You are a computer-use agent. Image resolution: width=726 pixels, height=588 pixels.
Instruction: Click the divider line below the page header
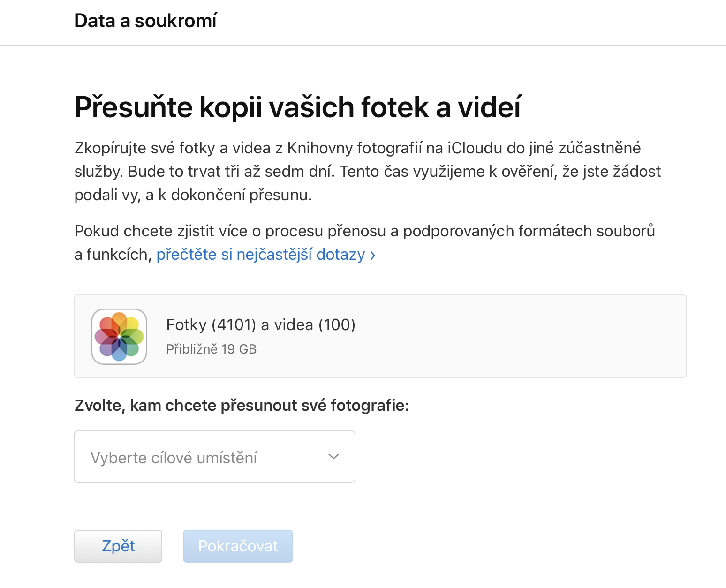click(363, 45)
